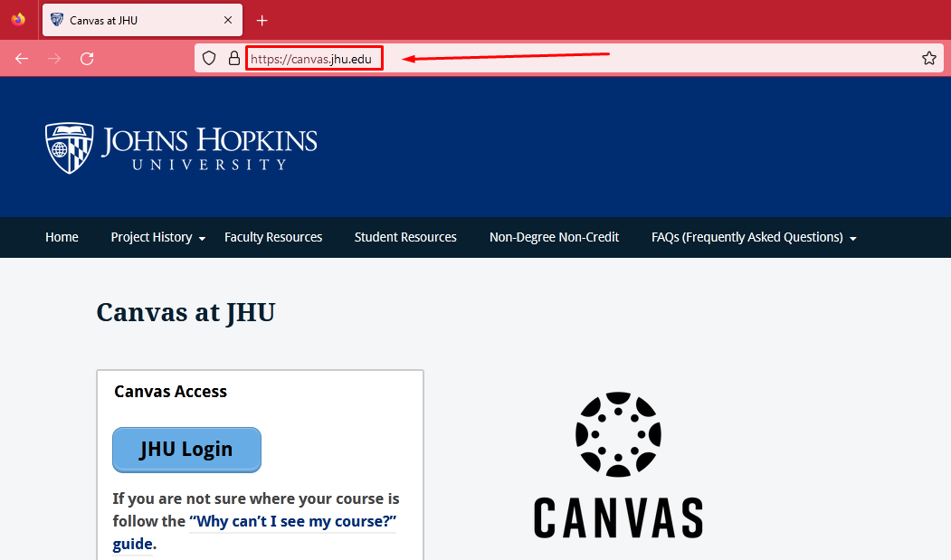This screenshot has width=951, height=560.
Task: Close the Canvas at JHU tab
Action: point(228,20)
